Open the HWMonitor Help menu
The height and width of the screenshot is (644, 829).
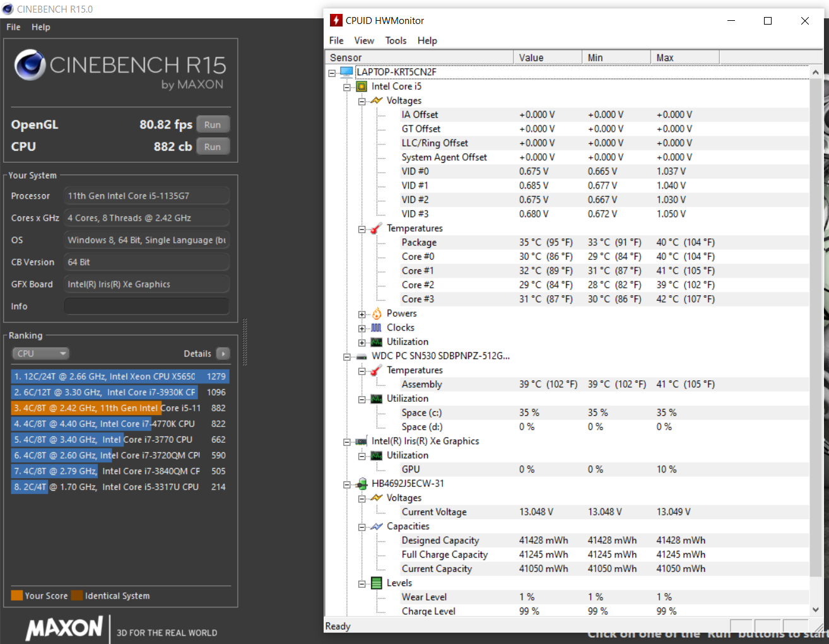(x=427, y=40)
